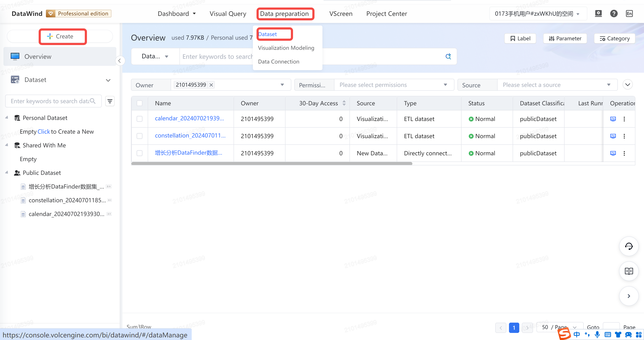Open Project Center tab
Screen dimensions: 644x340
pos(386,14)
